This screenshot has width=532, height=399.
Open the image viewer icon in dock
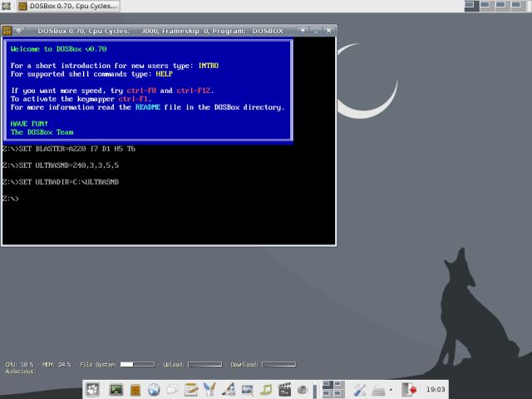click(248, 389)
